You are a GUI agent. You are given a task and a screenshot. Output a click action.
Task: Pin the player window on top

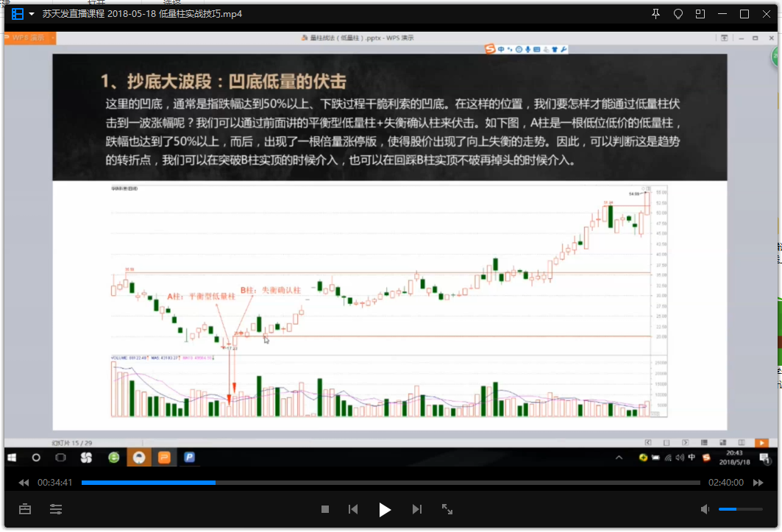(655, 14)
